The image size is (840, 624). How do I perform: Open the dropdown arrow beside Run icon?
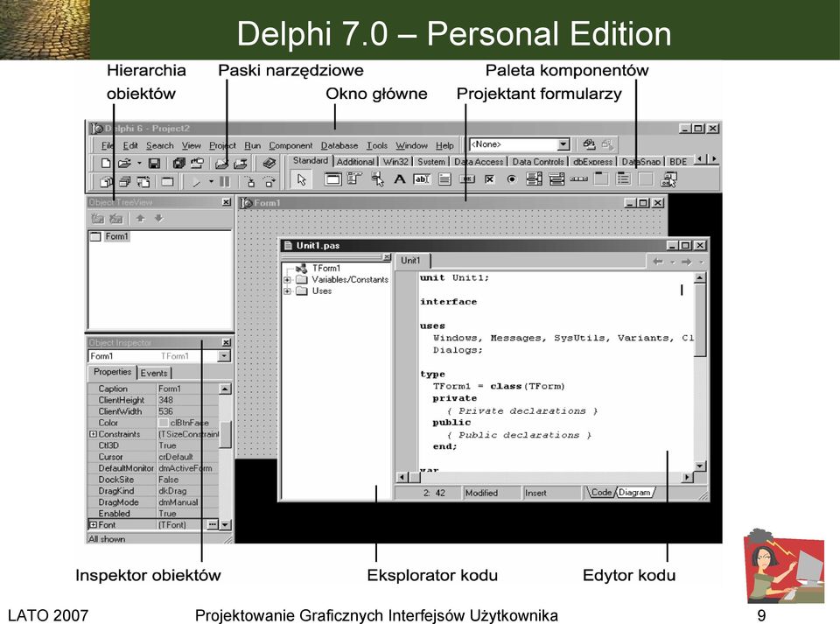click(x=211, y=181)
